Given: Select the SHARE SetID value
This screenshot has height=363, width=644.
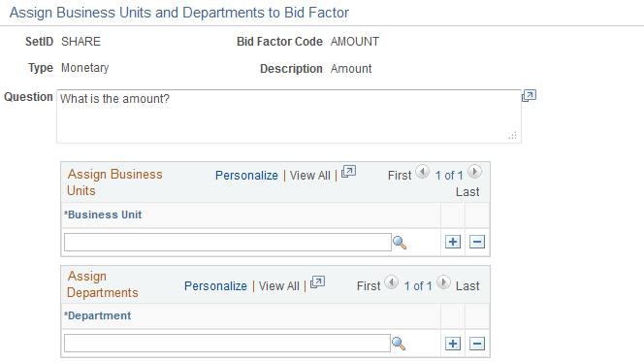Looking at the screenshot, I should point(80,42).
